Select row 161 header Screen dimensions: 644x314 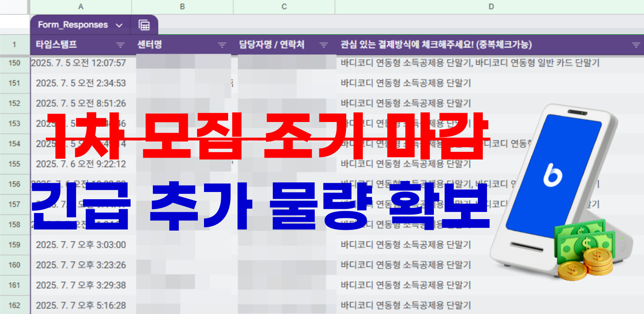pos(15,285)
